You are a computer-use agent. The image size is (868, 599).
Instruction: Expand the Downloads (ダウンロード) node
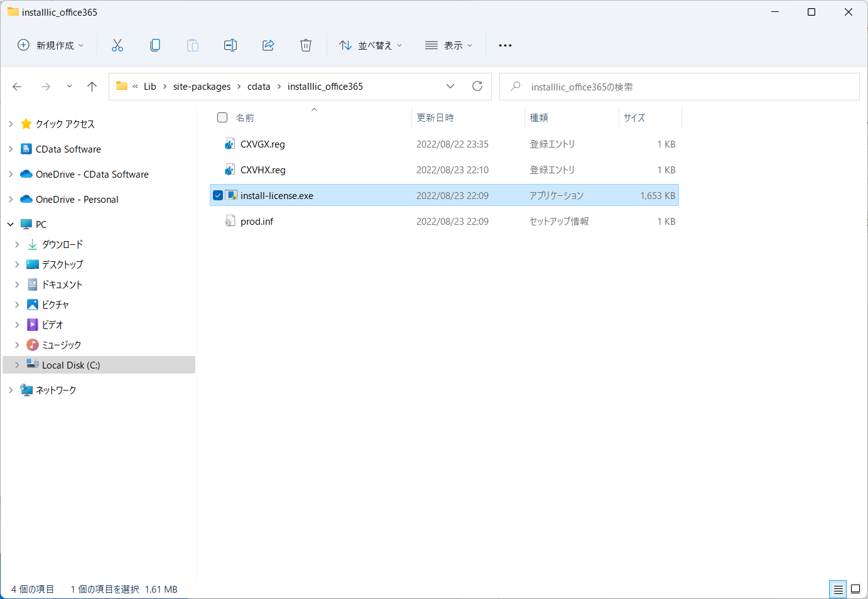pos(17,244)
